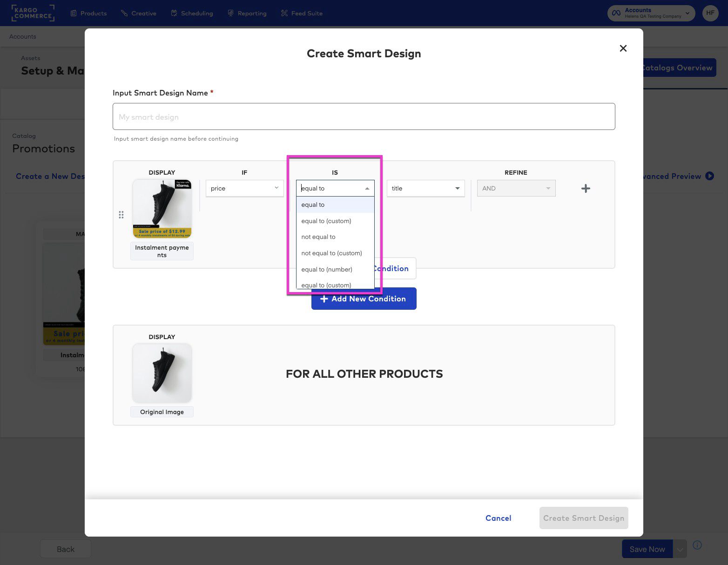Expand the Save Now chevron
Image resolution: width=728 pixels, height=565 pixels.
679,549
